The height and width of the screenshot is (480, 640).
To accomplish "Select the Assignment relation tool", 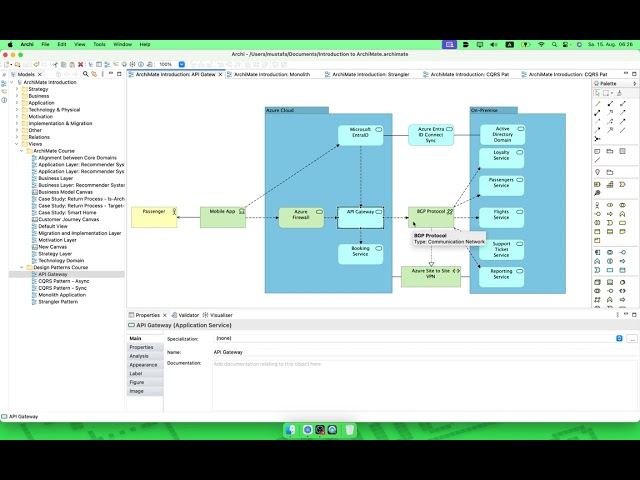I will point(598,112).
